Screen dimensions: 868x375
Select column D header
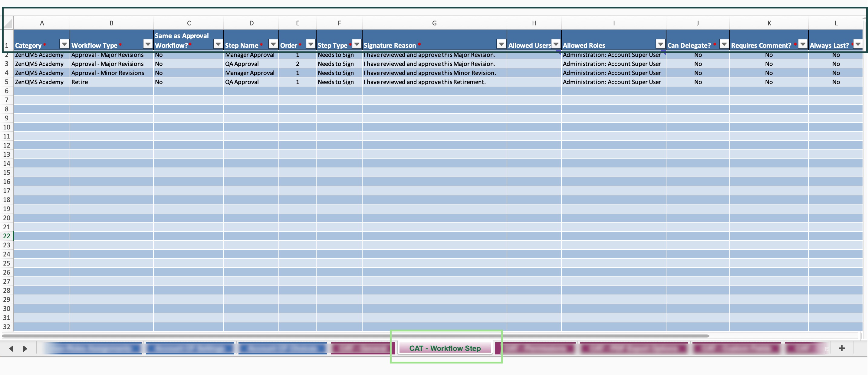tap(252, 23)
